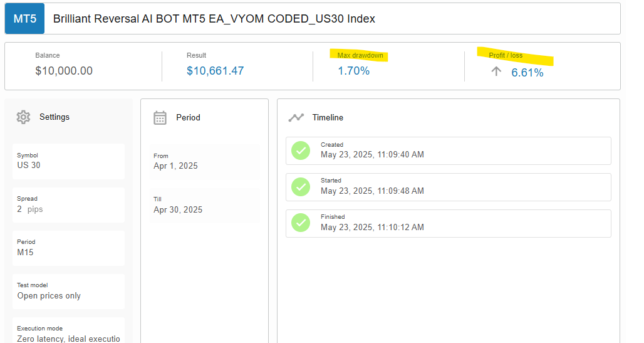644x343 pixels.
Task: Click the From date Apr 1, 2025
Action: [175, 166]
